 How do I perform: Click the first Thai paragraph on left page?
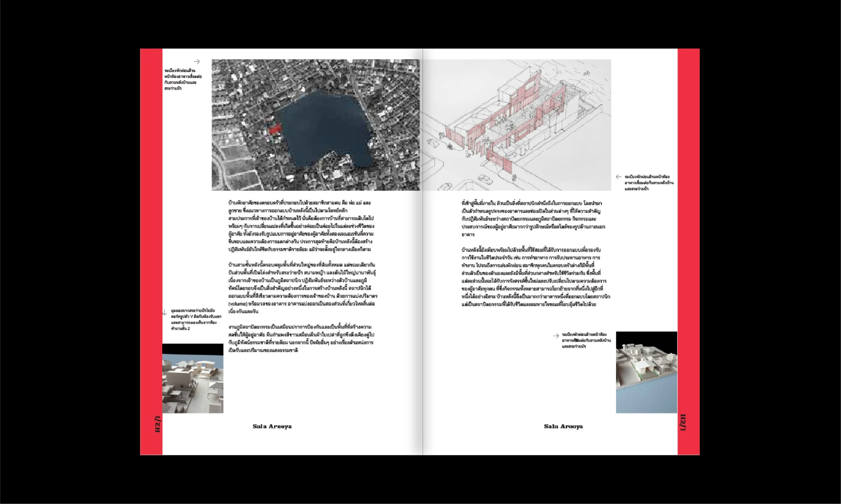coord(301,226)
